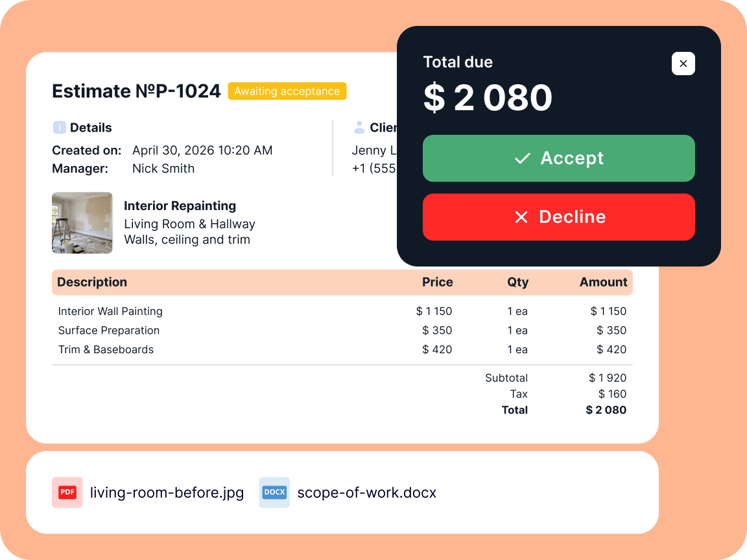
Task: Click the checkmark icon on Accept
Action: [x=522, y=158]
